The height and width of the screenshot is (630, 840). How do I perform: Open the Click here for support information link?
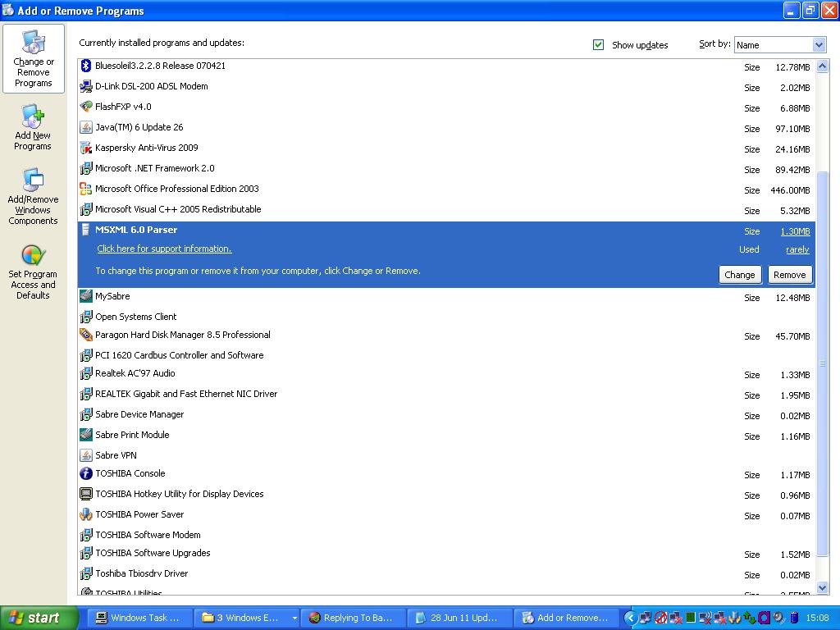tap(164, 249)
